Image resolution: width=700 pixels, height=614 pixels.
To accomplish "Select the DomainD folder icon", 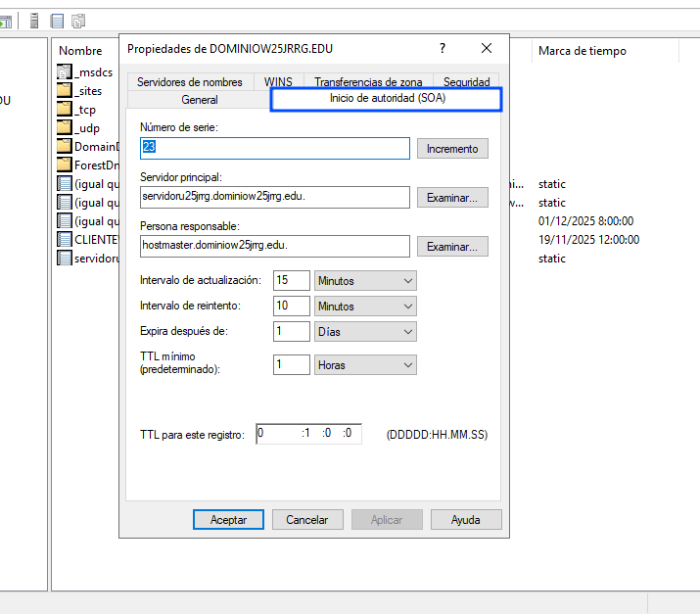I will 65,147.
